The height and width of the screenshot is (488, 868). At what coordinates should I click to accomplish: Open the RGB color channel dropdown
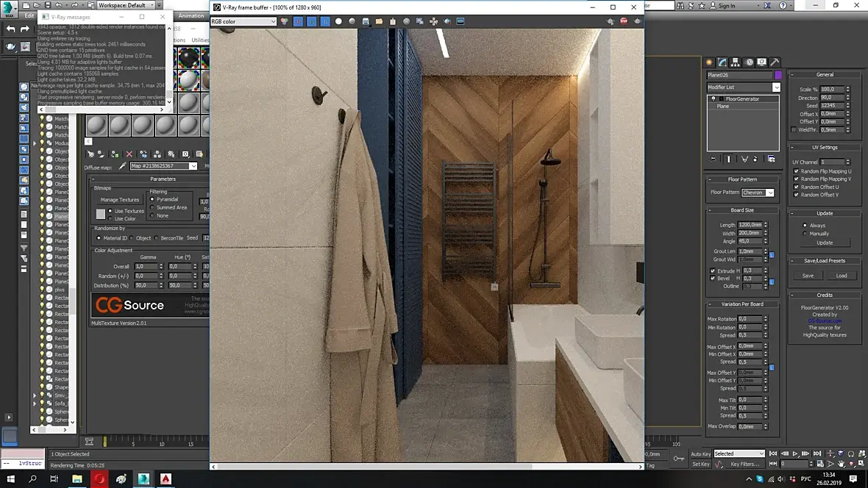pos(243,21)
